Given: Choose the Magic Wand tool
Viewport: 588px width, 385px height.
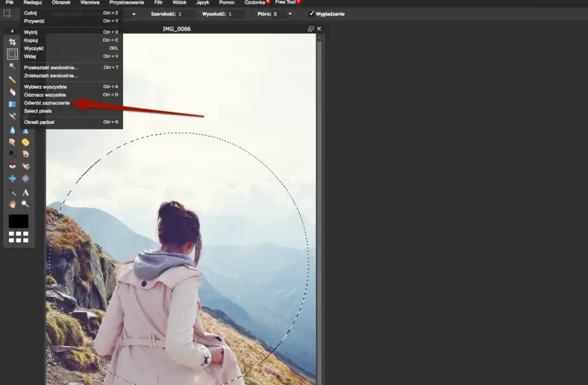Looking at the screenshot, I should (x=13, y=66).
